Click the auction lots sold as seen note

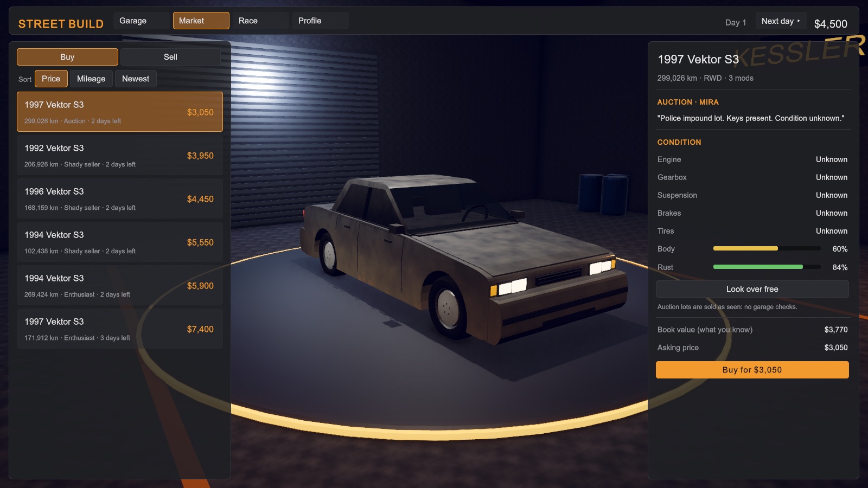coord(727,307)
